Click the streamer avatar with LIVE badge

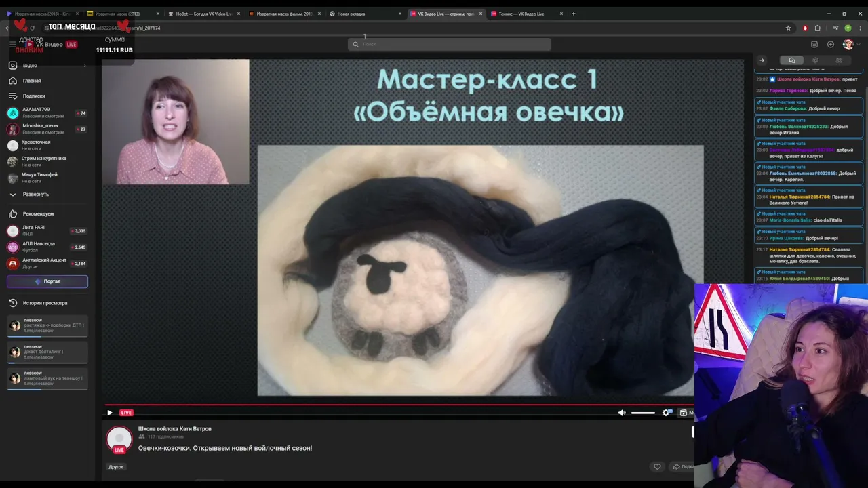coord(119,440)
